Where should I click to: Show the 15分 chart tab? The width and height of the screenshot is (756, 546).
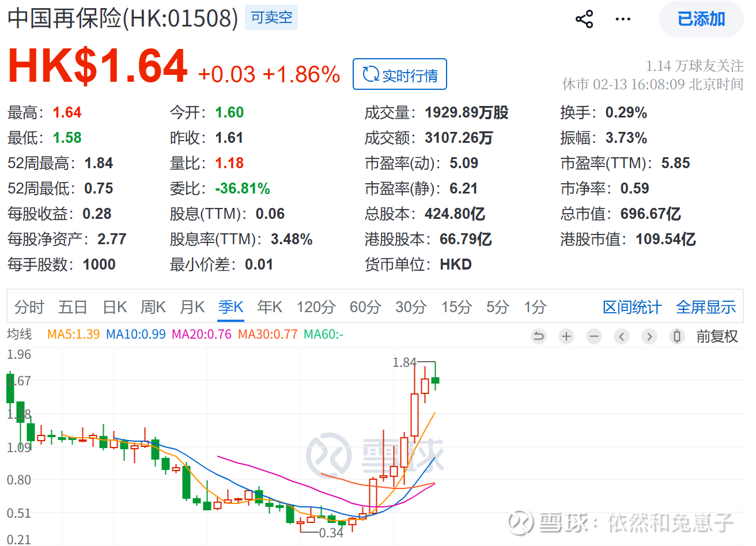pos(456,308)
